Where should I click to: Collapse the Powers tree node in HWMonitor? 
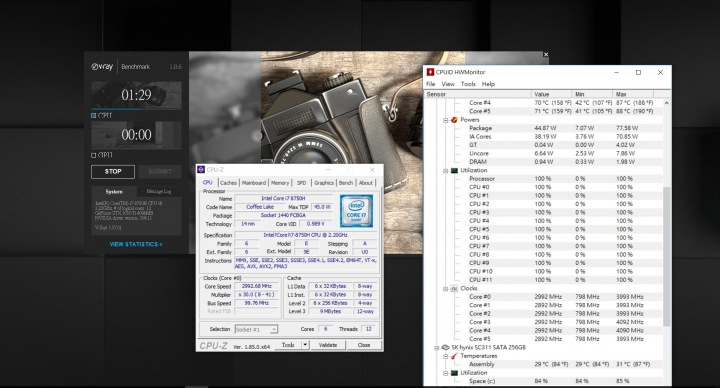(x=445, y=120)
